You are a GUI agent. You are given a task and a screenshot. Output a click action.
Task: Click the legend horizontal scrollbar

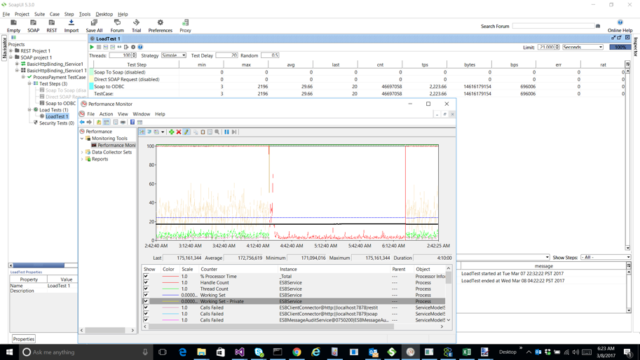point(271,327)
